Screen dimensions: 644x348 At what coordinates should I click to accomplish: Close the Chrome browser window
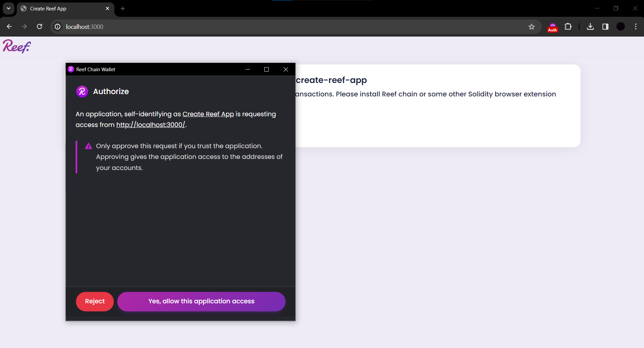pyautogui.click(x=635, y=8)
